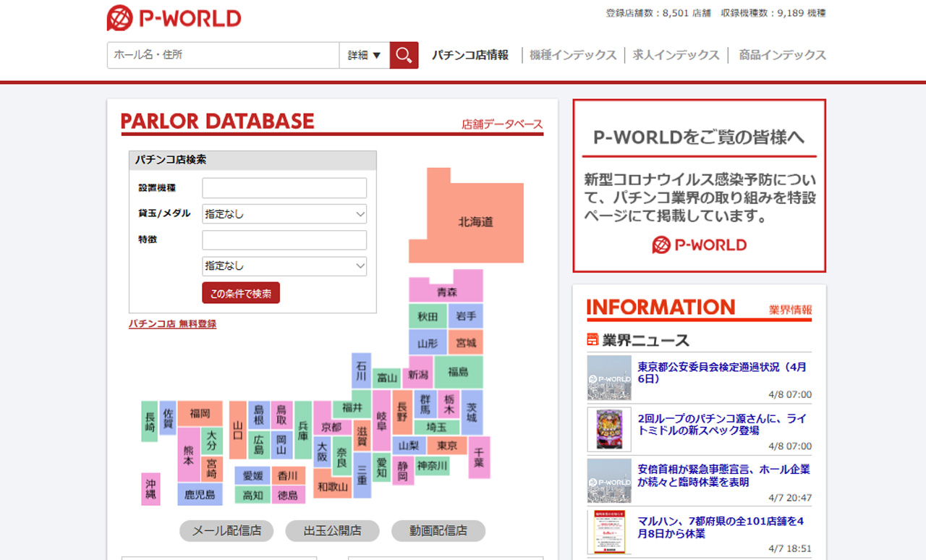This screenshot has height=560, width=926.
Task: Open the 詳細 search options dropdown
Action: [x=365, y=55]
